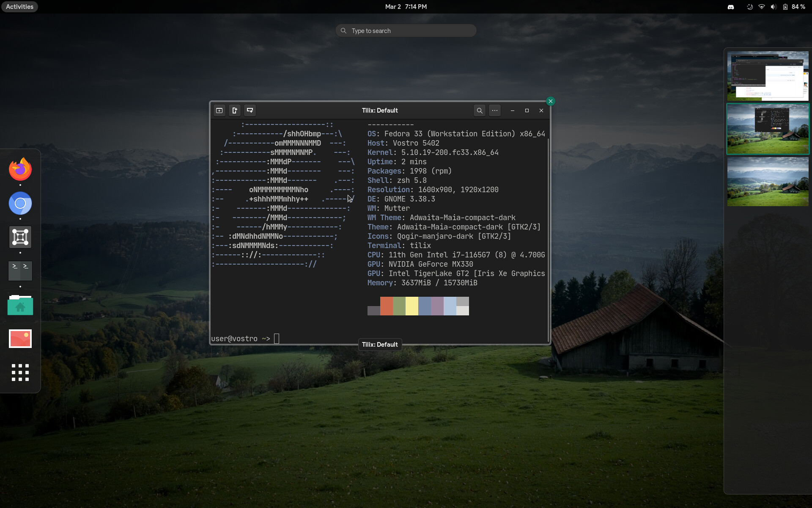Click the 'Shell: zsh 5.8' line
812x508 pixels.
(x=397, y=180)
